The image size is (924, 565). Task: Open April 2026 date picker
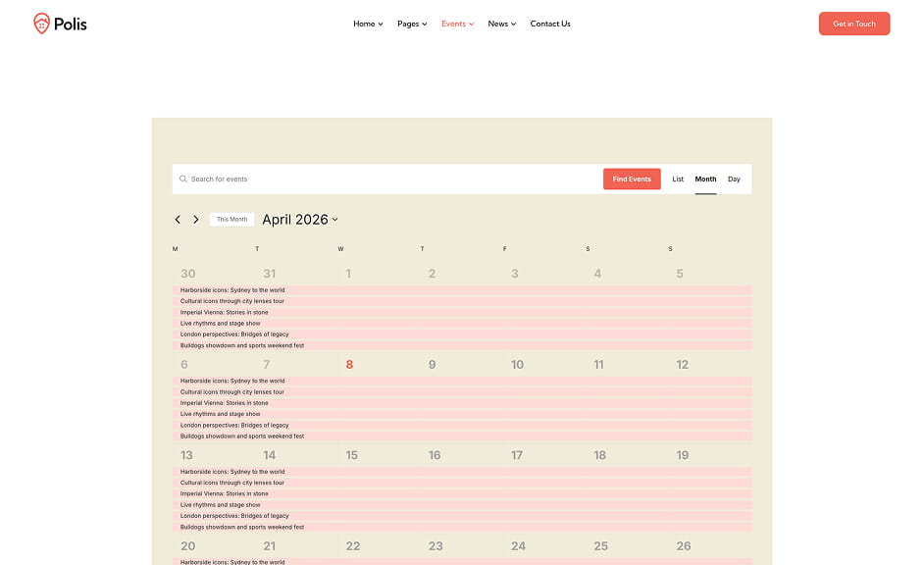[x=300, y=219]
